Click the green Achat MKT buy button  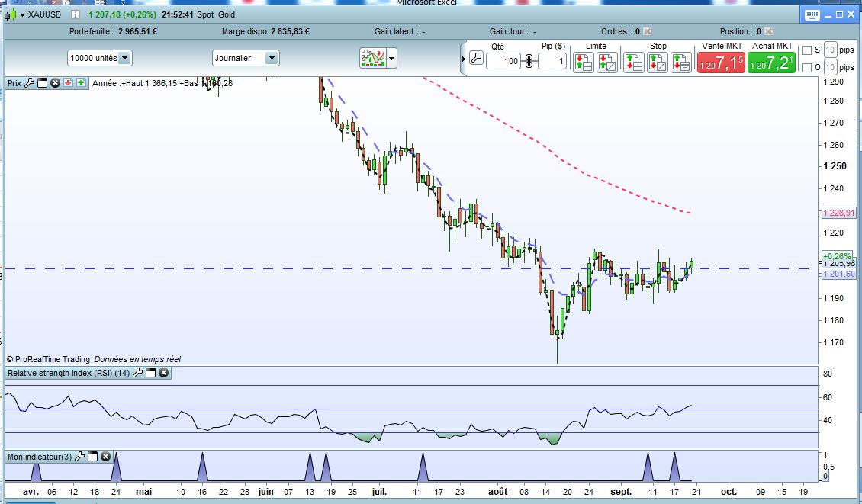[771, 63]
